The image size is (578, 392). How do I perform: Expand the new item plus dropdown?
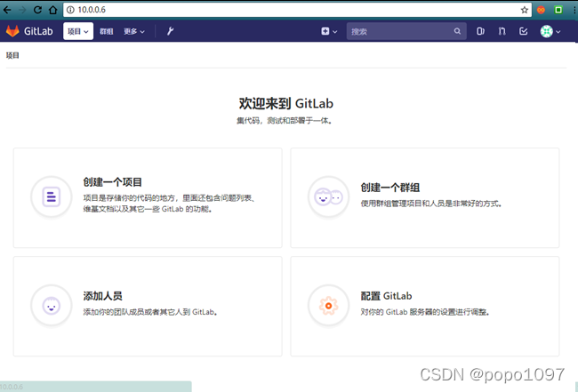point(329,31)
